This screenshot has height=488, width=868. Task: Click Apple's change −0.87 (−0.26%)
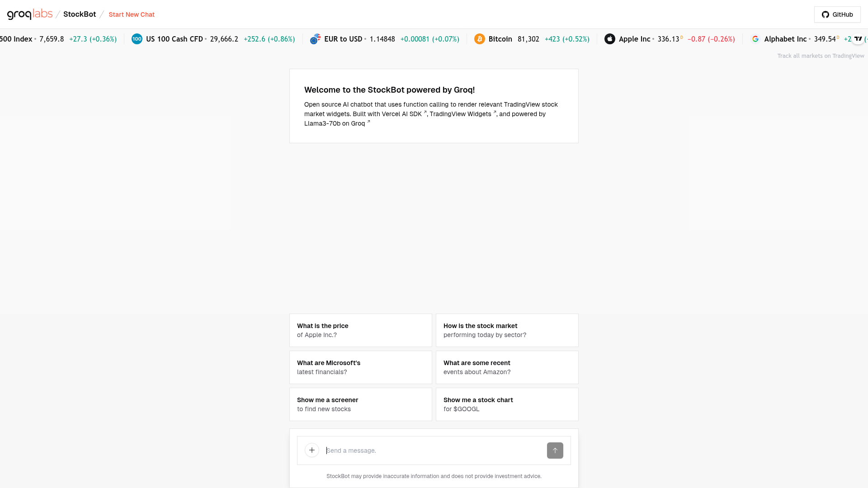click(x=711, y=39)
